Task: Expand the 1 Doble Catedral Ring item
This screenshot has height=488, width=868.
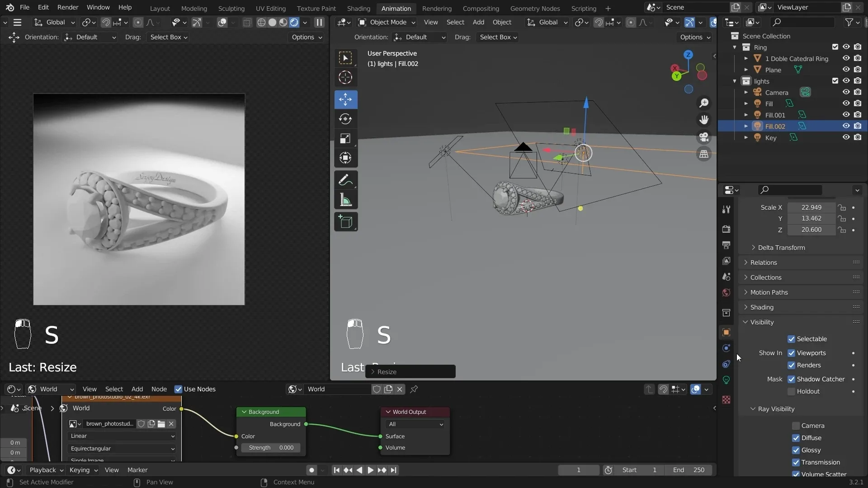Action: click(x=746, y=58)
